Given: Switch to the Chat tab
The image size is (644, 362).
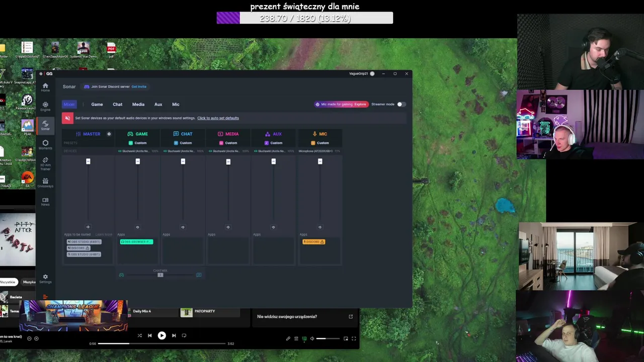Looking at the screenshot, I should click(117, 104).
